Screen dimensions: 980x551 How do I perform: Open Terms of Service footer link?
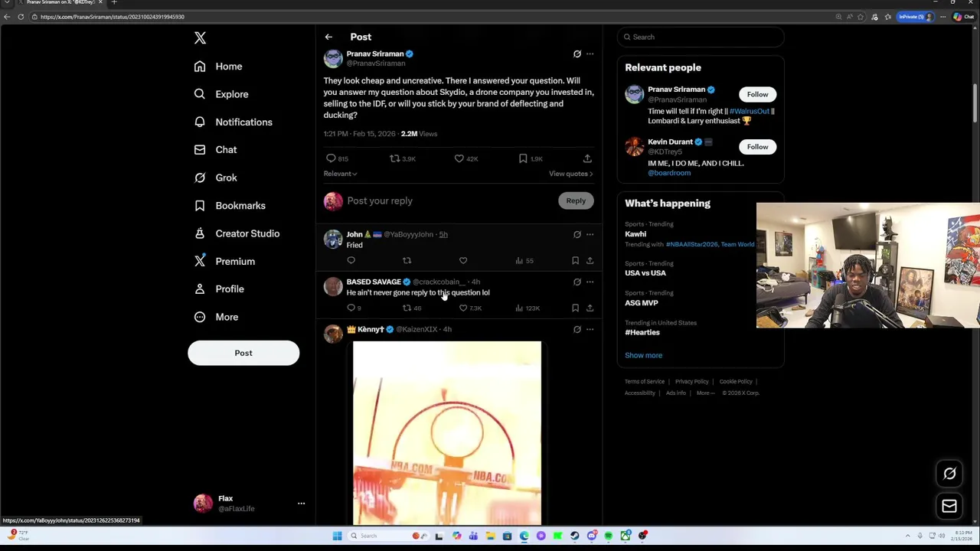pos(645,382)
